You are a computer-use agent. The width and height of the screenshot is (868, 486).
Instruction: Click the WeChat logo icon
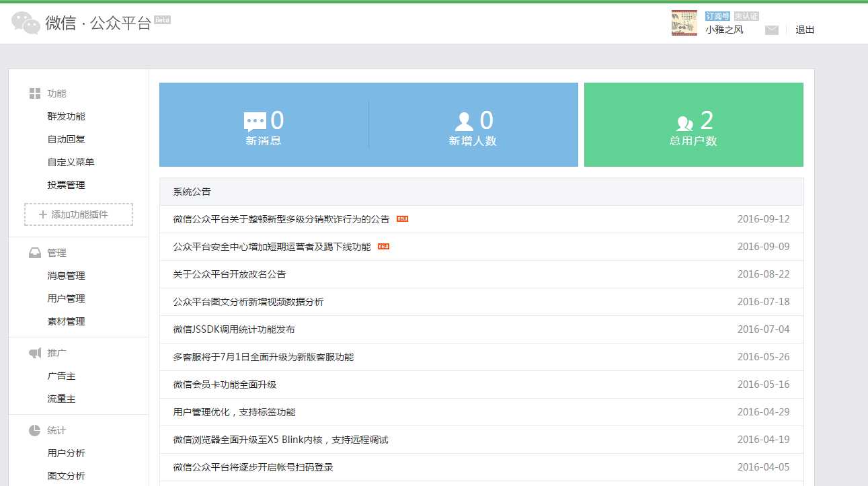click(x=26, y=23)
